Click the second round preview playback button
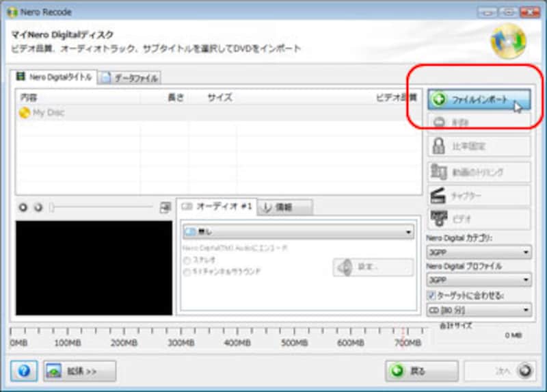 pos(38,207)
